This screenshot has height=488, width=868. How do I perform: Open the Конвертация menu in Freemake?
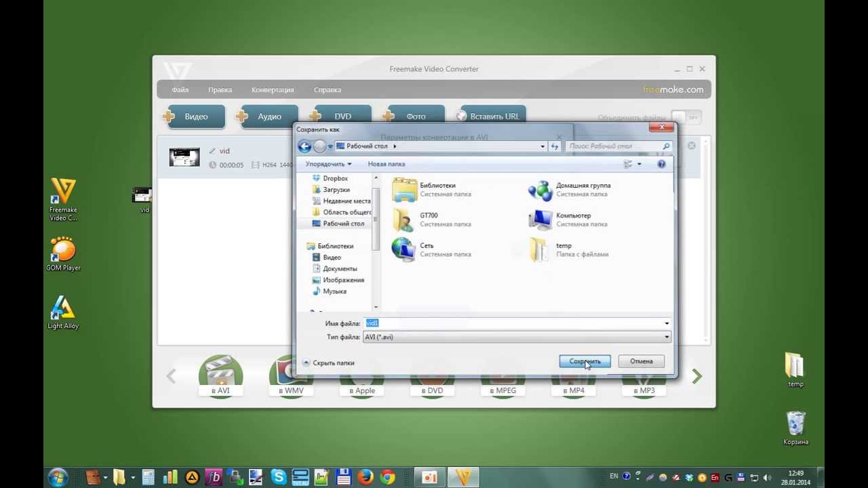pyautogui.click(x=273, y=89)
